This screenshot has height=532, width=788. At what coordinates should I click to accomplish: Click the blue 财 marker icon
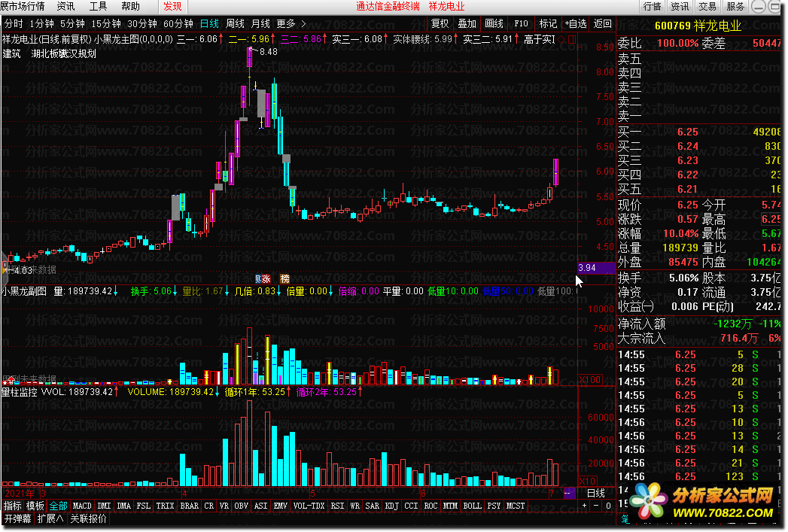(258, 279)
